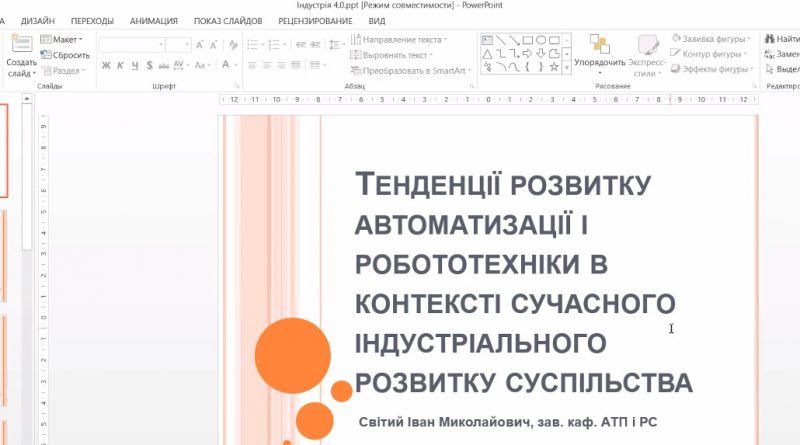This screenshot has height=445, width=800.
Task: Open the ДИЗАЙН ribbon tab
Action: tap(38, 20)
